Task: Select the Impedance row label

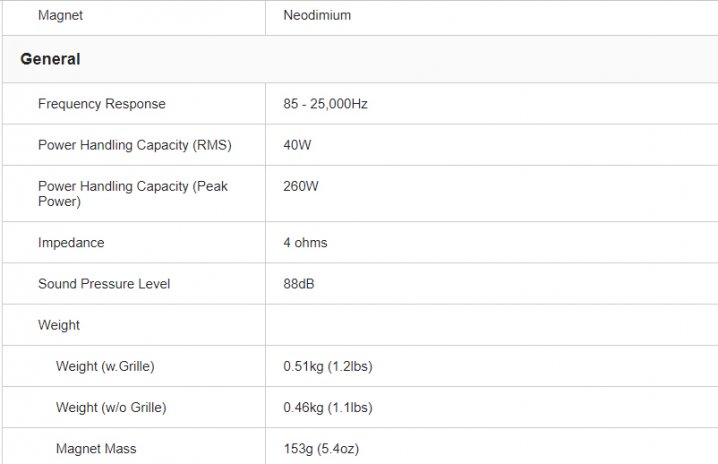Action: 71,243
